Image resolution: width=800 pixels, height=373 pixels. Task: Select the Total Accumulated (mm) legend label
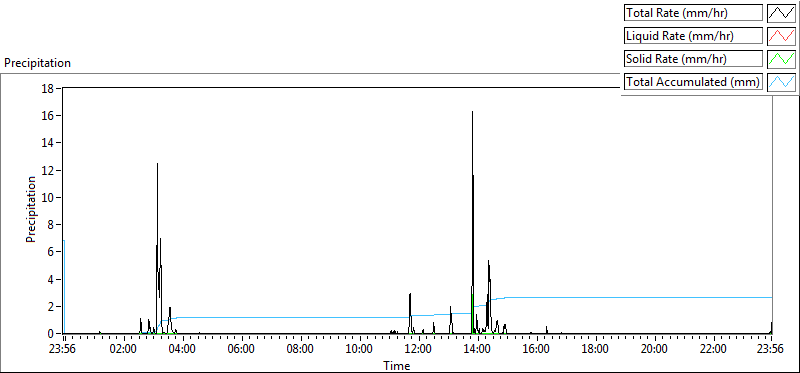(x=693, y=82)
